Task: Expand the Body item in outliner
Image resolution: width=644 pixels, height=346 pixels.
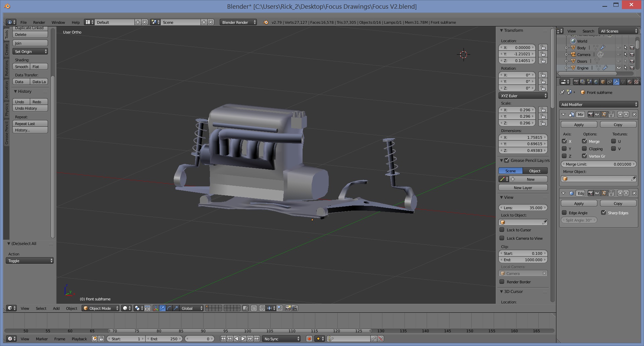Action: 567,48
